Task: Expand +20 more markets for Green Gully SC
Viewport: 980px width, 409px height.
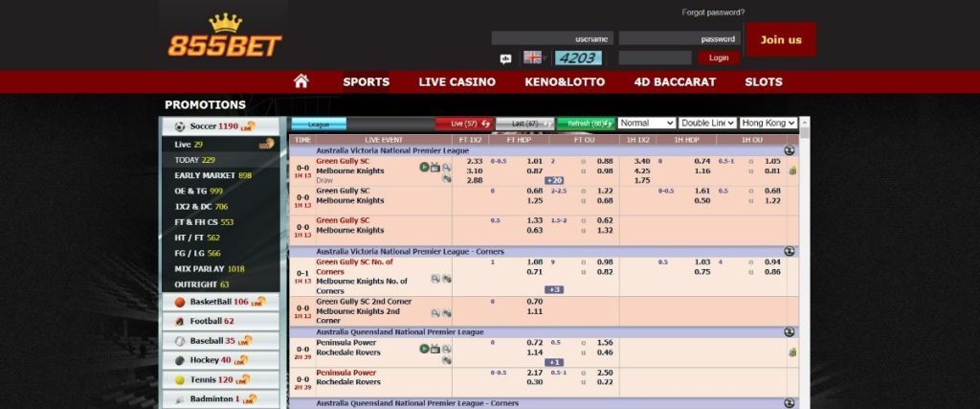Action: pyautogui.click(x=554, y=180)
